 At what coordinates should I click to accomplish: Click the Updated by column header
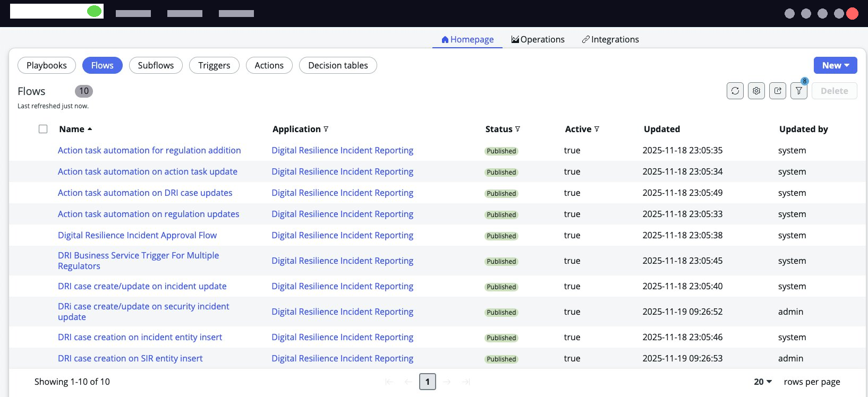coord(804,129)
